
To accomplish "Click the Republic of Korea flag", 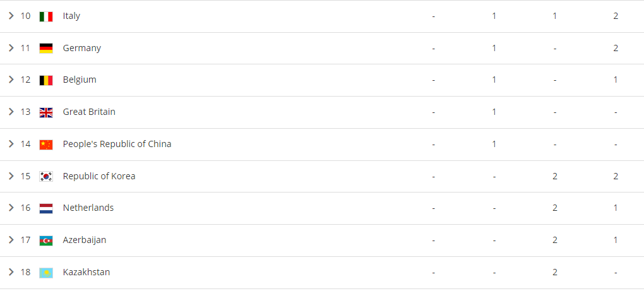I will [x=46, y=177].
